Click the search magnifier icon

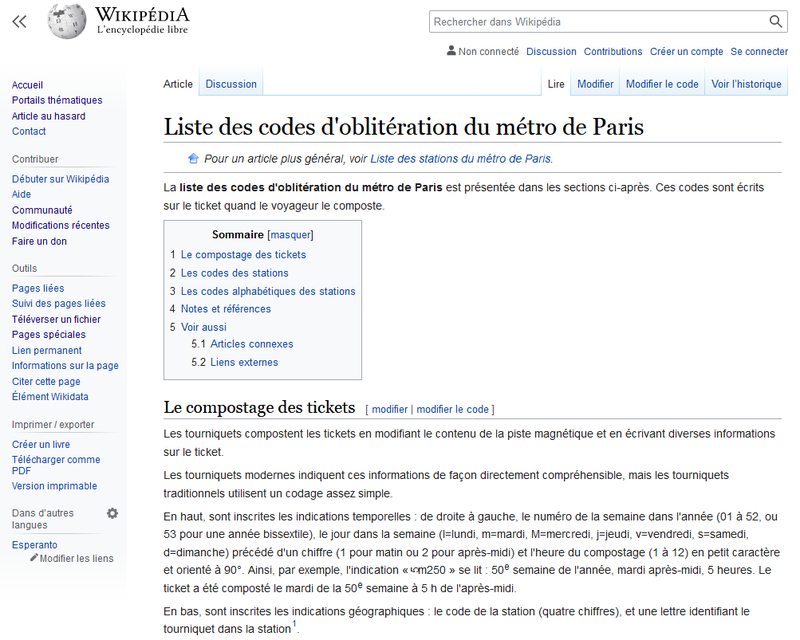click(x=776, y=21)
